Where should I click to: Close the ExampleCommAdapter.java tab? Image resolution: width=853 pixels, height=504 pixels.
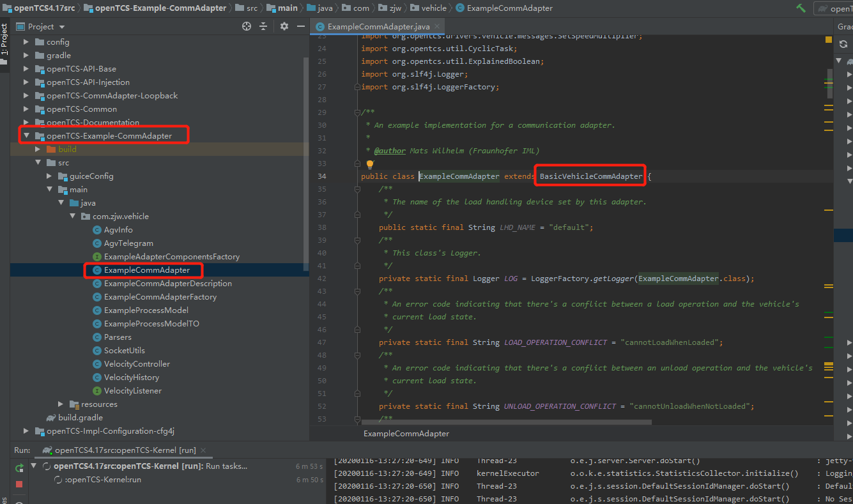click(438, 27)
